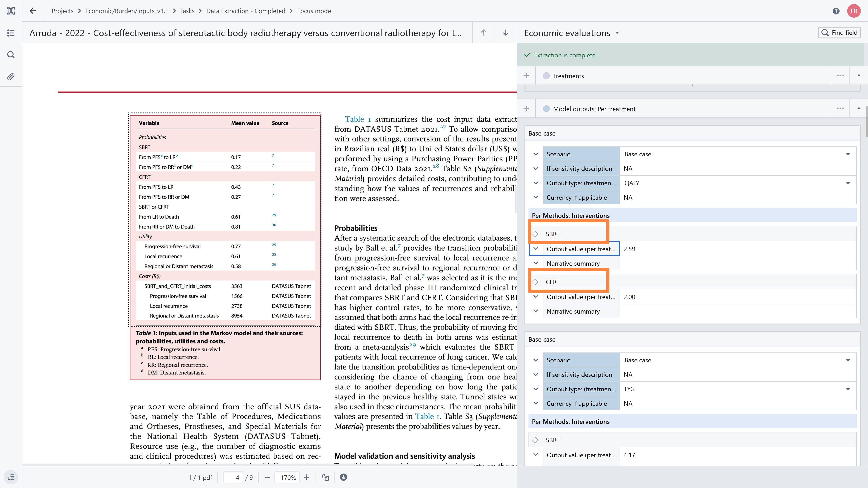This screenshot has height=488, width=868.
Task: Click the diamond icon next to CFRT
Action: (535, 282)
